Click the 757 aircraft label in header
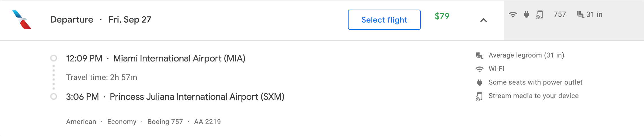 coord(560,14)
